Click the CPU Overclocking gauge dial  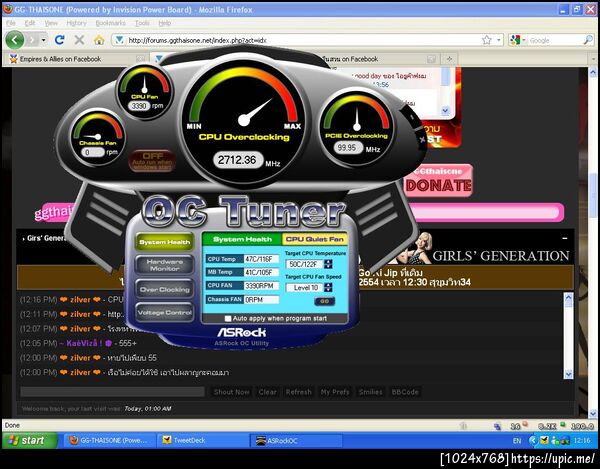click(244, 120)
